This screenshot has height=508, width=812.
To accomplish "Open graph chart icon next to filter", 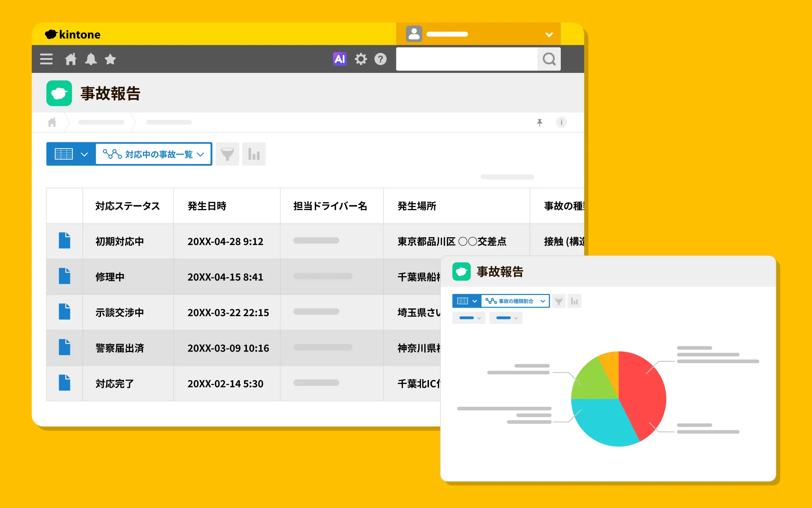I will click(x=254, y=154).
